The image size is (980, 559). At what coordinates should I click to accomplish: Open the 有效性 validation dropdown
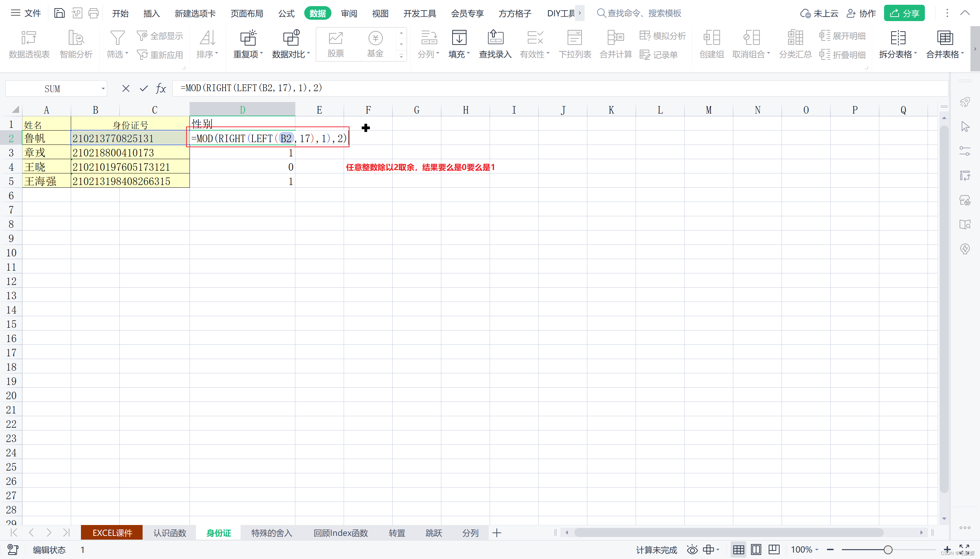535,44
